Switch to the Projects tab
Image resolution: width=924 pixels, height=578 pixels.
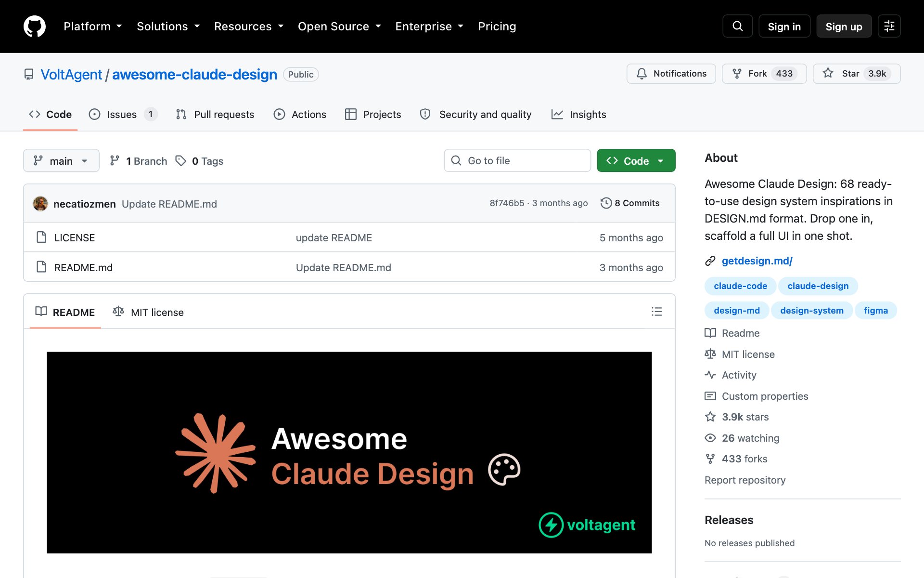point(373,114)
